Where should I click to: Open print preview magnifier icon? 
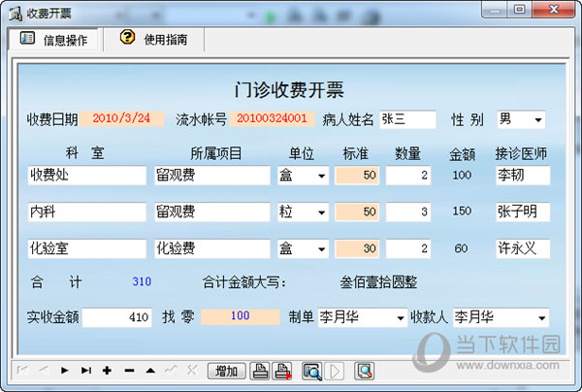pyautogui.click(x=311, y=371)
